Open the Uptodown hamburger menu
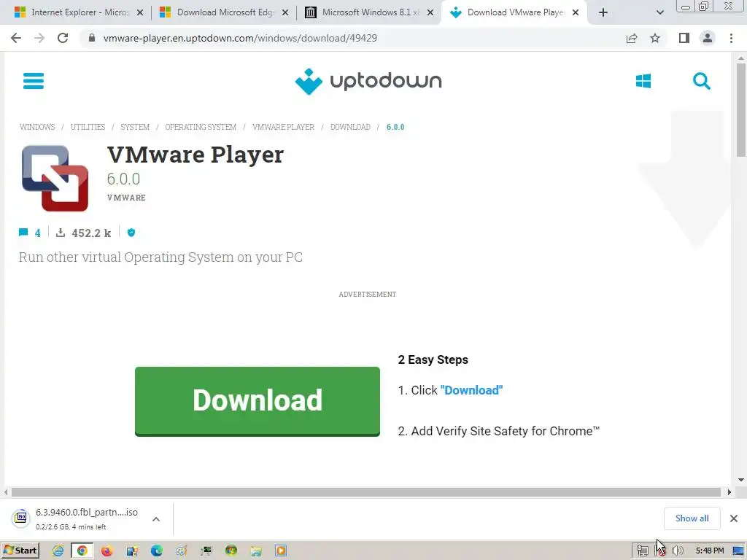Image resolution: width=747 pixels, height=560 pixels. click(x=34, y=80)
